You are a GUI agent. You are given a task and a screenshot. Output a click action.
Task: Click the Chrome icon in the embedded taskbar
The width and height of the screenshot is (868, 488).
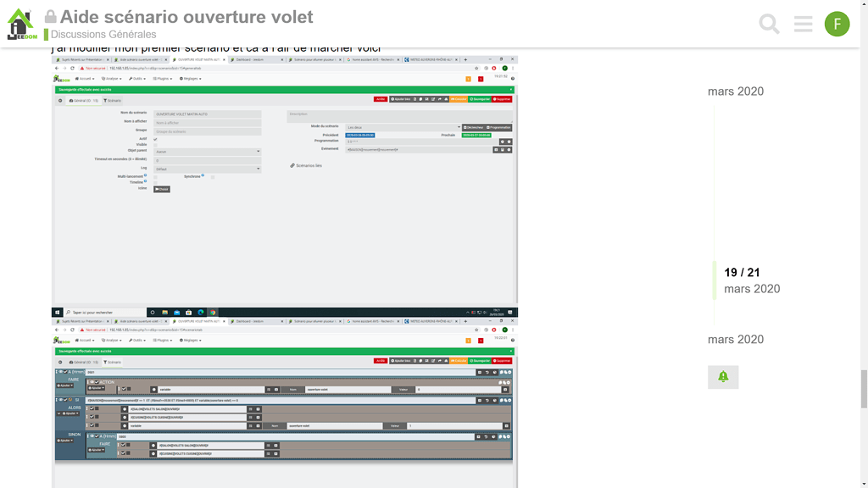pos(213,312)
